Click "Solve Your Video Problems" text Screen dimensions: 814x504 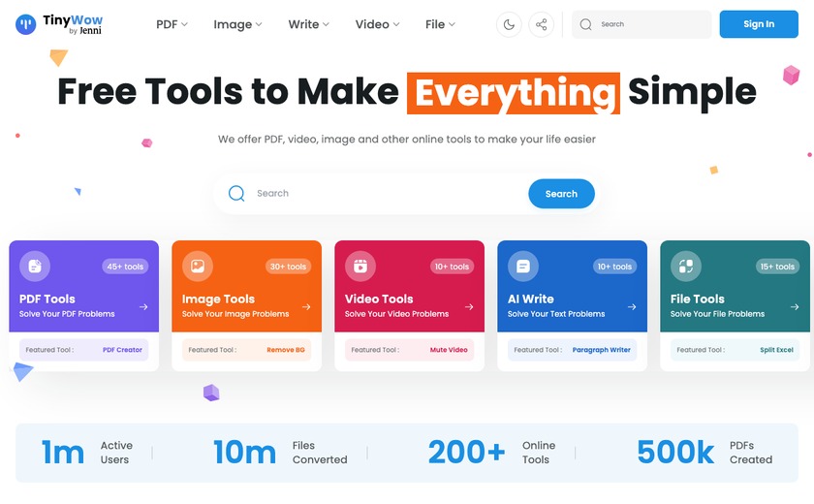tap(396, 314)
